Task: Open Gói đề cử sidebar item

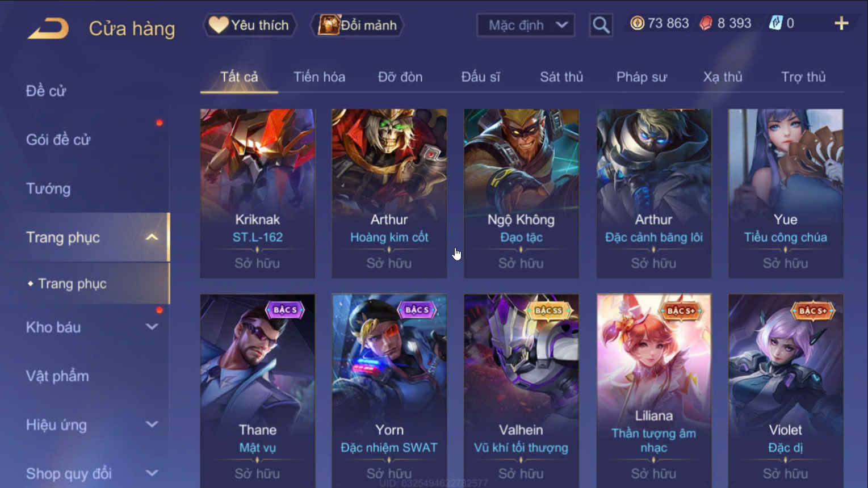Action: (x=58, y=140)
